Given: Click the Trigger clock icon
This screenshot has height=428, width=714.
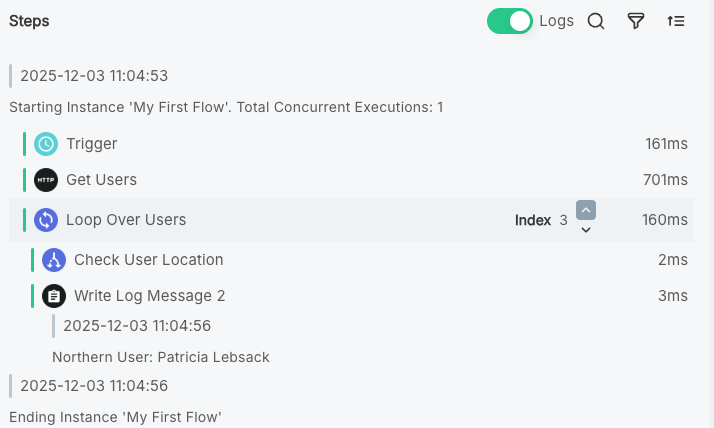Looking at the screenshot, I should 46,144.
